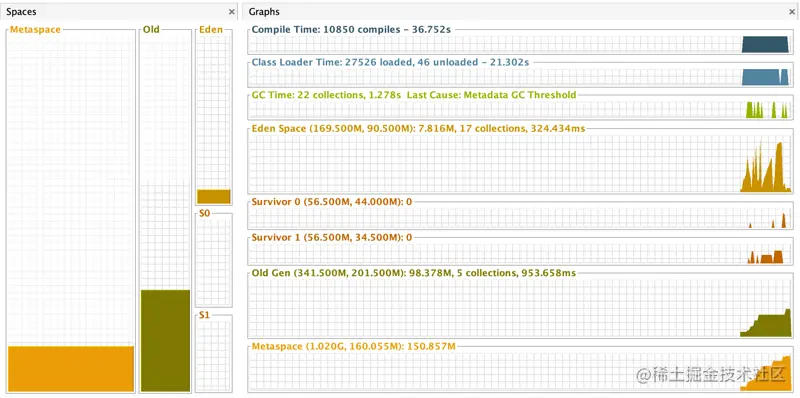Image resolution: width=800 pixels, height=398 pixels.
Task: Click the Compile Time graph title
Action: [352, 30]
